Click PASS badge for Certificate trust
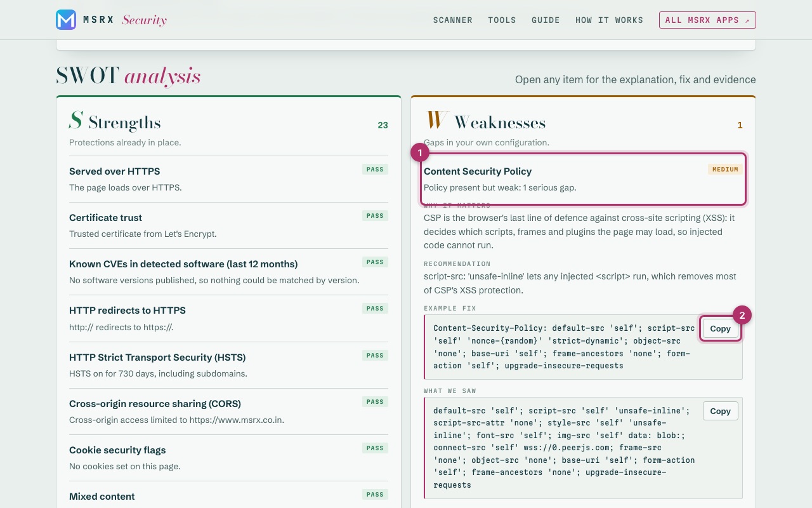The width and height of the screenshot is (812, 508). [x=375, y=216]
